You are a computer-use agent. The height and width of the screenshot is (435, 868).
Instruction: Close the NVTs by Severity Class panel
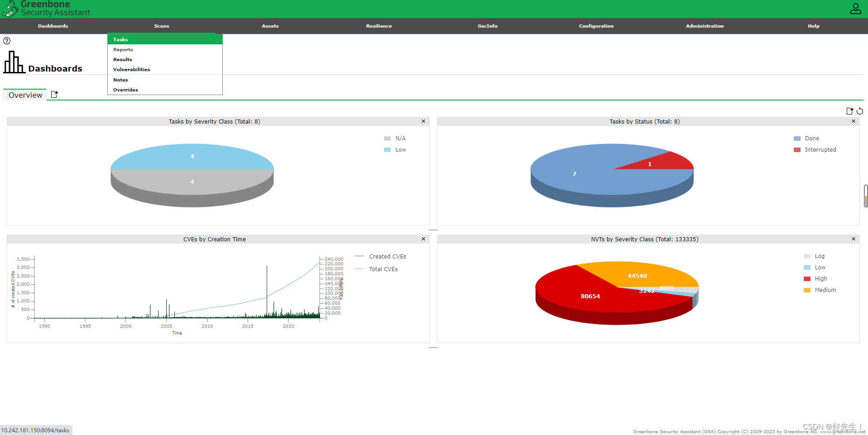pyautogui.click(x=854, y=239)
